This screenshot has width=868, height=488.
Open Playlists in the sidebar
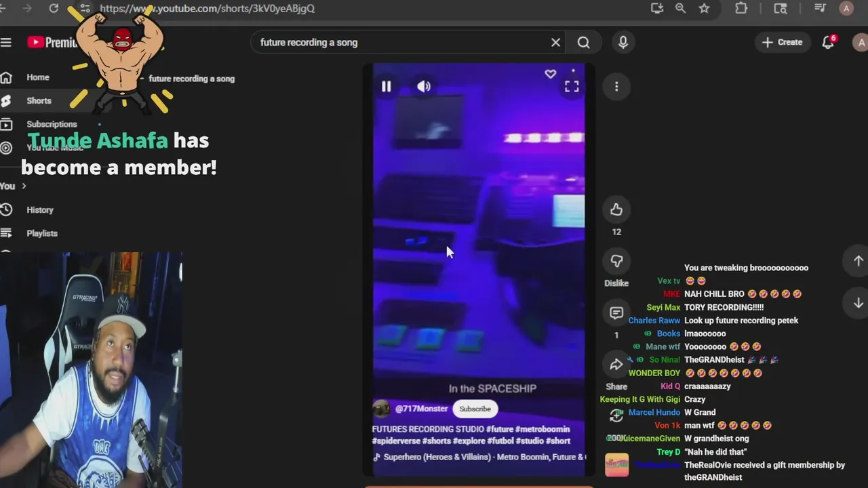41,233
